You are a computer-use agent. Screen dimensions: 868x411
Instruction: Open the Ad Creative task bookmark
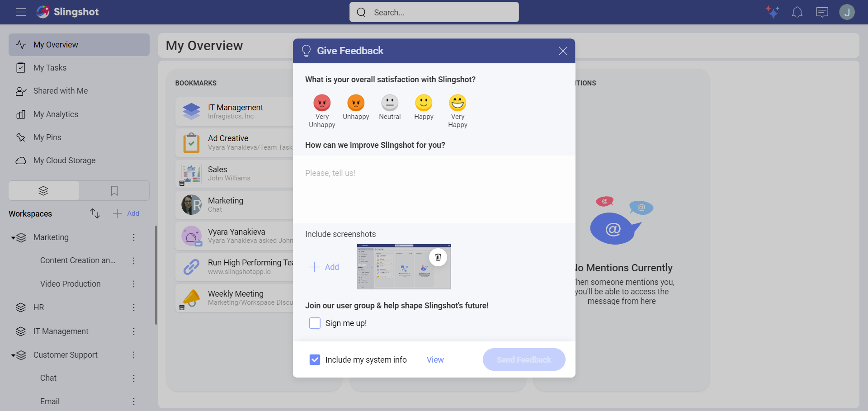pyautogui.click(x=234, y=142)
